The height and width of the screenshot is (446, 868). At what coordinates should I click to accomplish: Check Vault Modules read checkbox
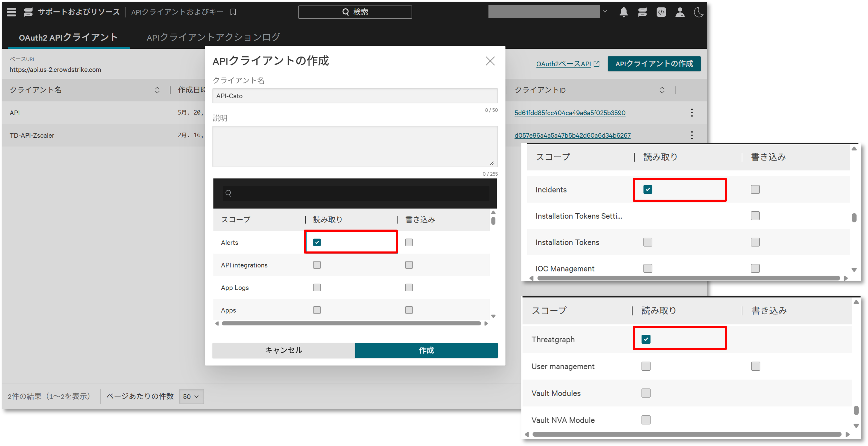tap(646, 393)
